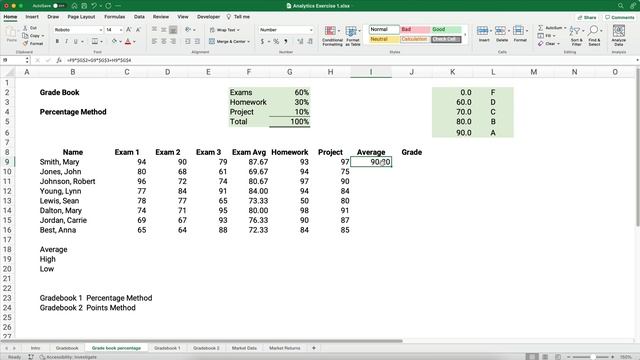The width and height of the screenshot is (640, 360).
Task: Decrease the cell indent
Action: pyautogui.click(x=188, y=41)
